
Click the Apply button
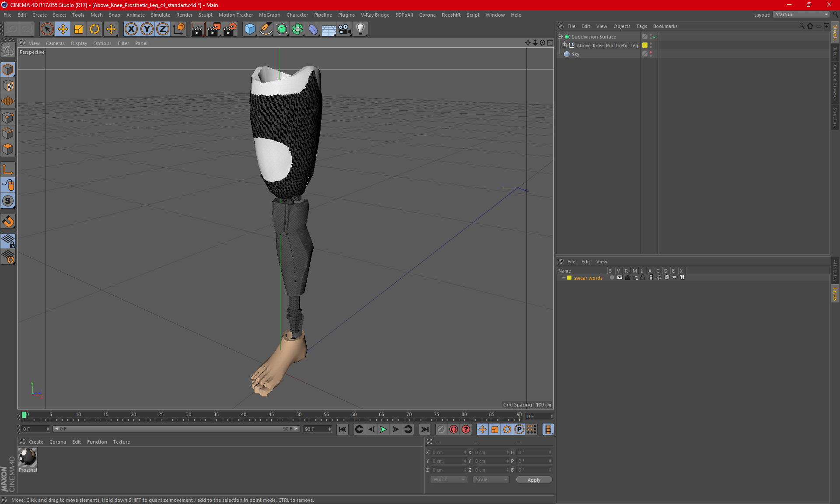(x=534, y=480)
